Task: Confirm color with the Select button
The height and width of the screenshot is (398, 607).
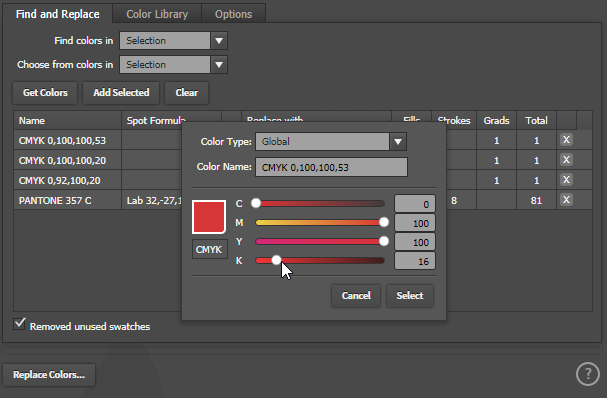Action: [x=410, y=296]
